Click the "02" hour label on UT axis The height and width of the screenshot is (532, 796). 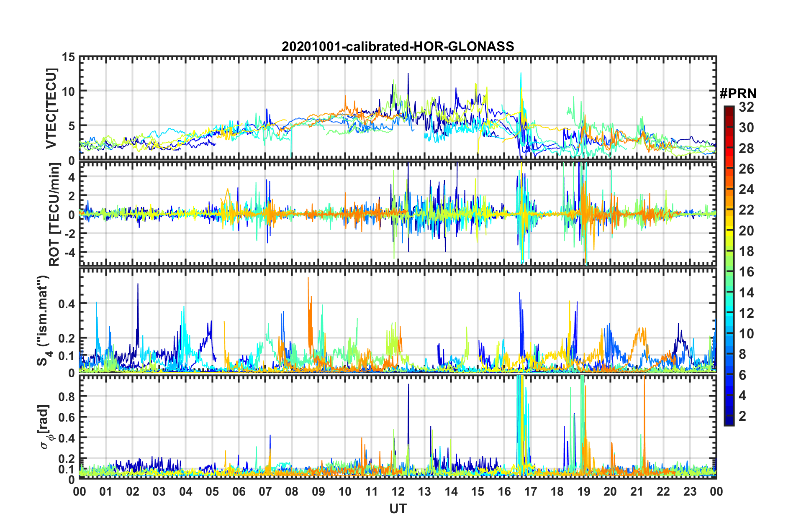133,491
